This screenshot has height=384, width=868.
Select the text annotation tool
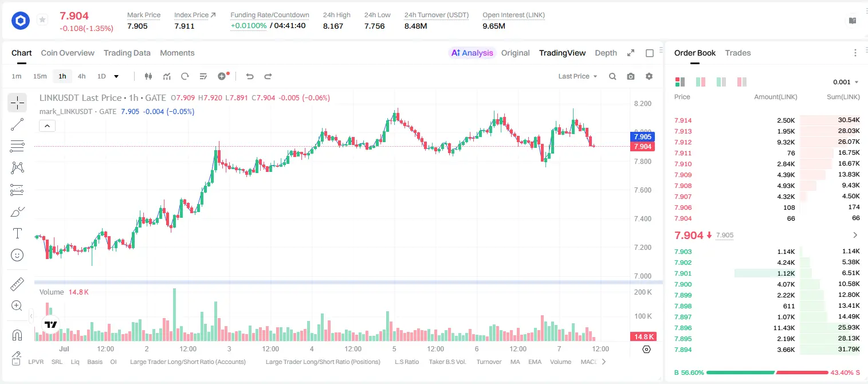[x=17, y=233]
